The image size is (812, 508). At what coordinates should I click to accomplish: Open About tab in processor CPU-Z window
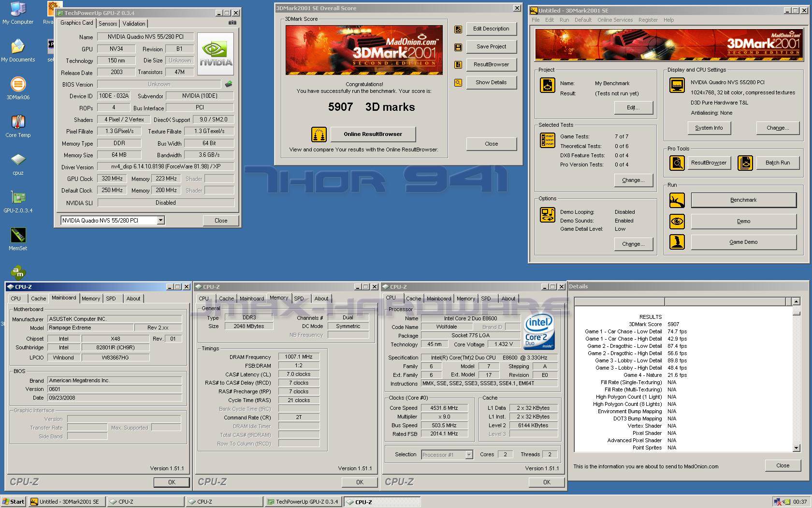pos(508,299)
